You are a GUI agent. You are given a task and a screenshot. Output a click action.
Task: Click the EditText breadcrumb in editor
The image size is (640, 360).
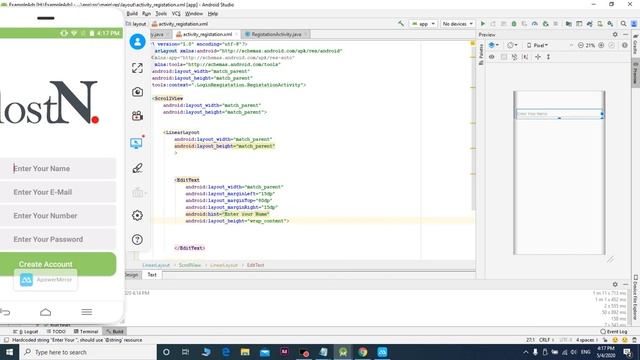click(255, 265)
